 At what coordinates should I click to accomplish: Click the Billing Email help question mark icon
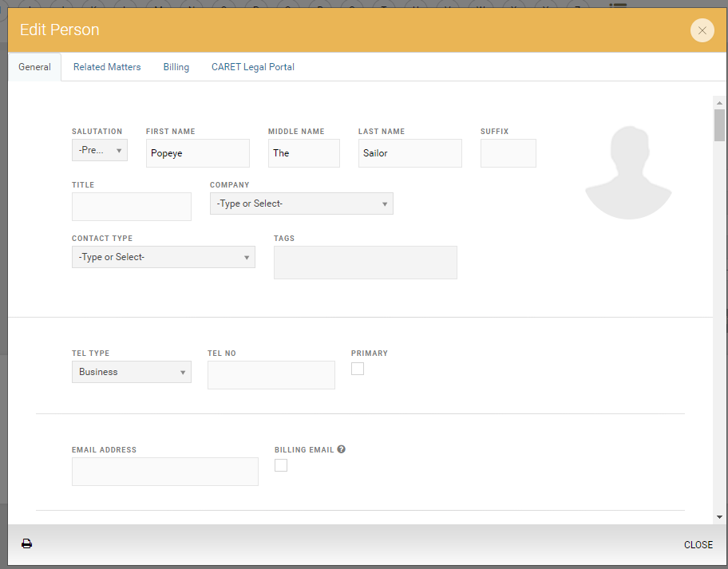point(342,449)
